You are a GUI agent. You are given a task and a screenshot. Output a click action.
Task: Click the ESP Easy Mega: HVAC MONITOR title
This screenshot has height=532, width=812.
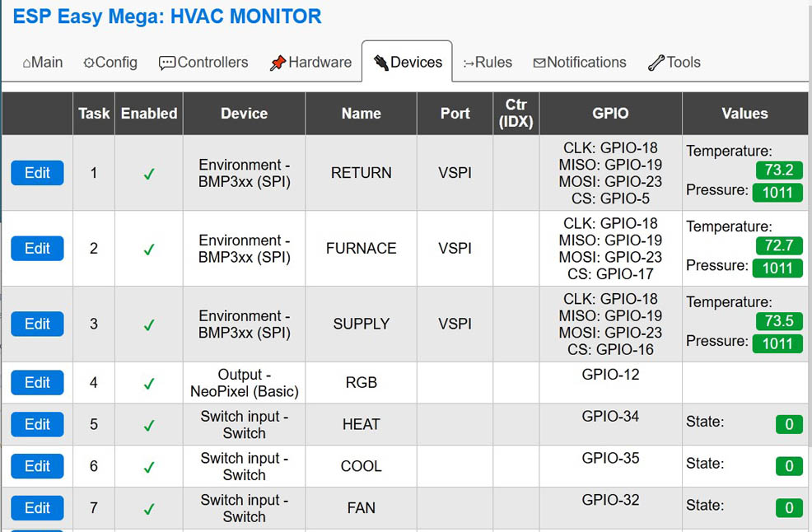166,16
